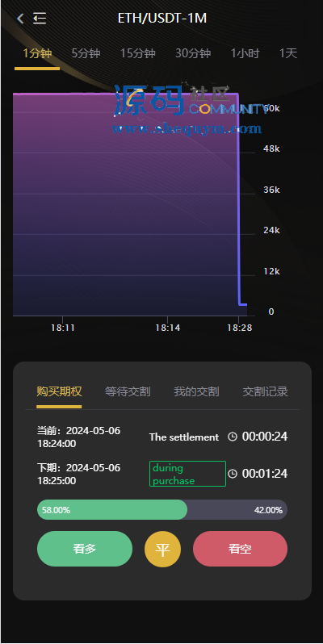
Task: Click the during purchase status badge
Action: (x=187, y=474)
